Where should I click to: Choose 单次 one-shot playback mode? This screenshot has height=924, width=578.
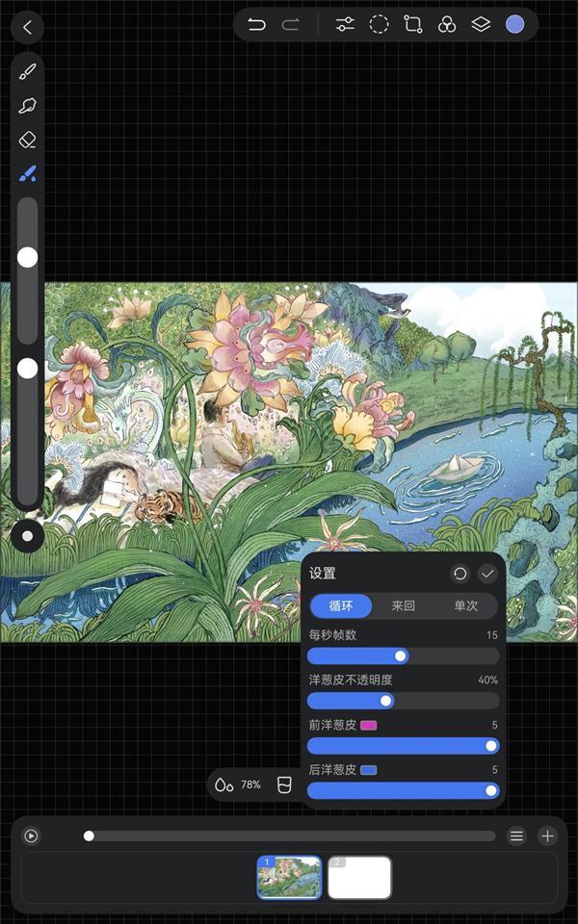[466, 606]
